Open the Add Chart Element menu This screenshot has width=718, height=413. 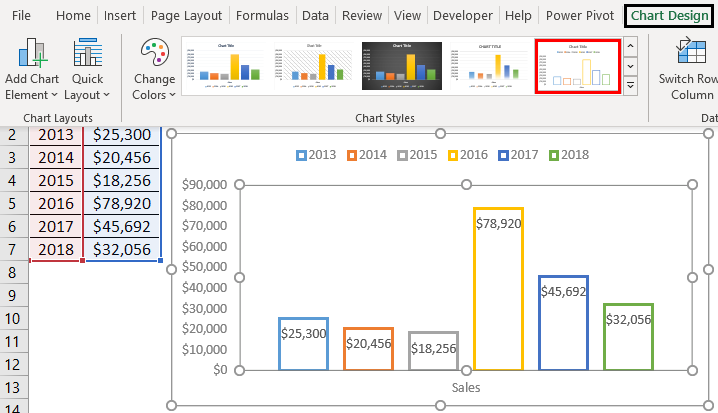pyautogui.click(x=32, y=70)
